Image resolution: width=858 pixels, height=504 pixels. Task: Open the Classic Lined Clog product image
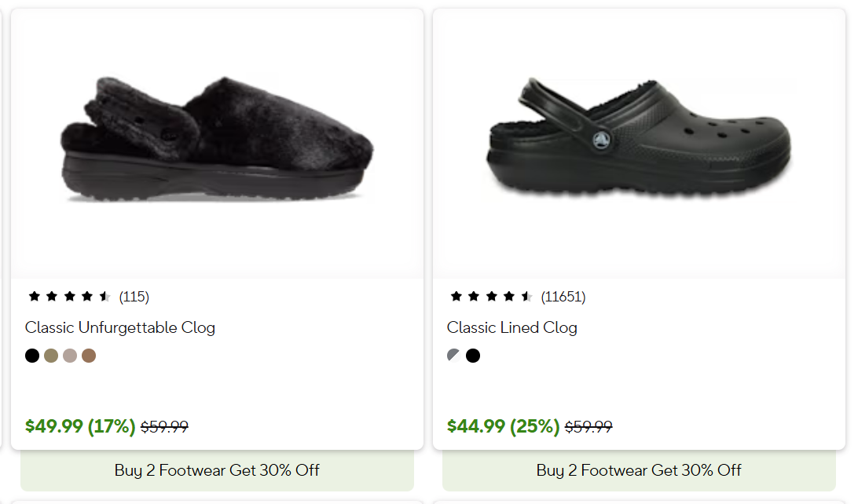(x=638, y=141)
